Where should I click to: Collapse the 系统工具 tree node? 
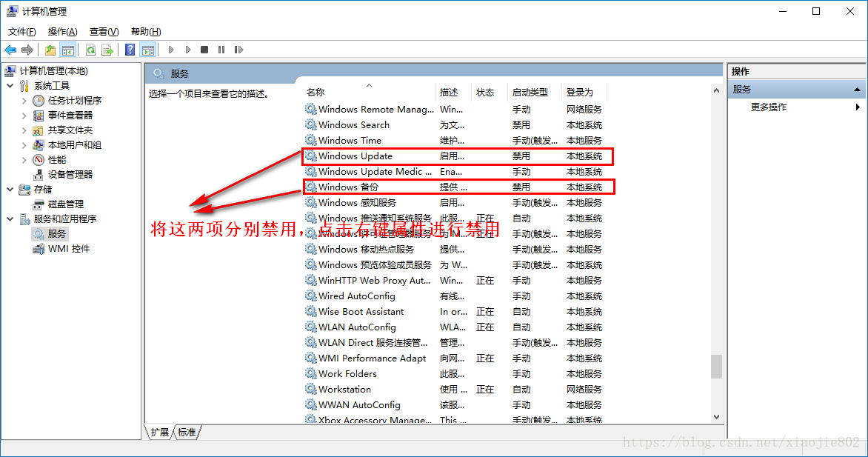[x=10, y=86]
